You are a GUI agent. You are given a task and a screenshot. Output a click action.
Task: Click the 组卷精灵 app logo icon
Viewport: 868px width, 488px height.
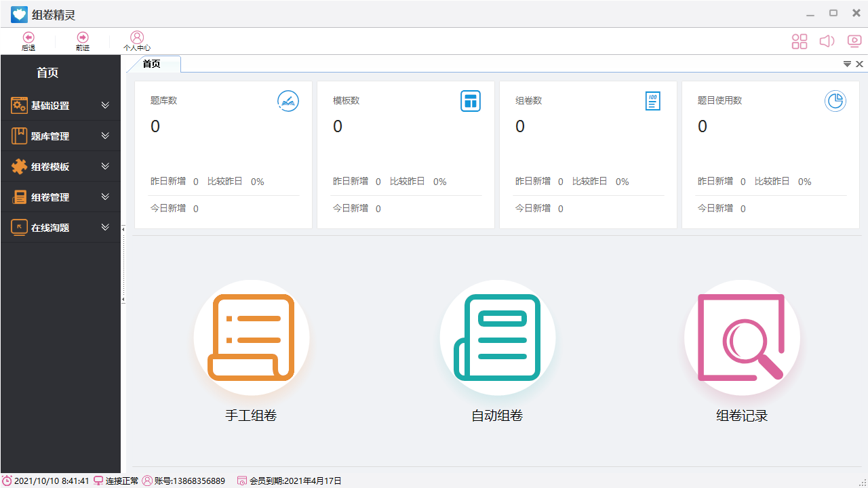pos(19,14)
